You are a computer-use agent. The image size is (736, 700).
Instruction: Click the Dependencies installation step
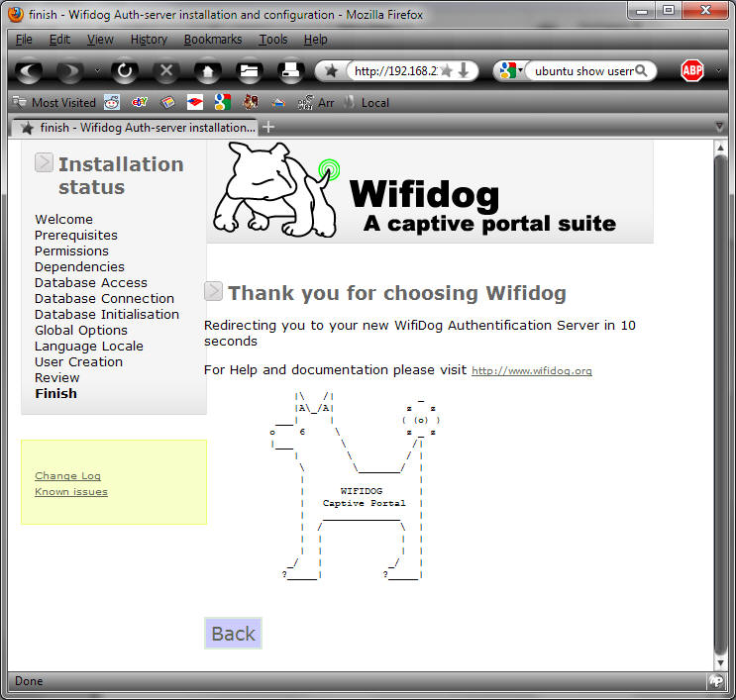coord(79,266)
